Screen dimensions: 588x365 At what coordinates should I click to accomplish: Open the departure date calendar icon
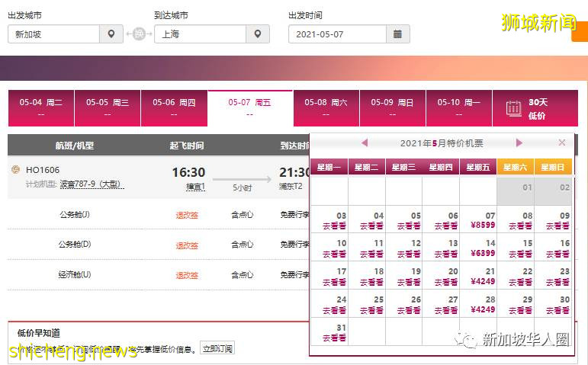point(398,34)
